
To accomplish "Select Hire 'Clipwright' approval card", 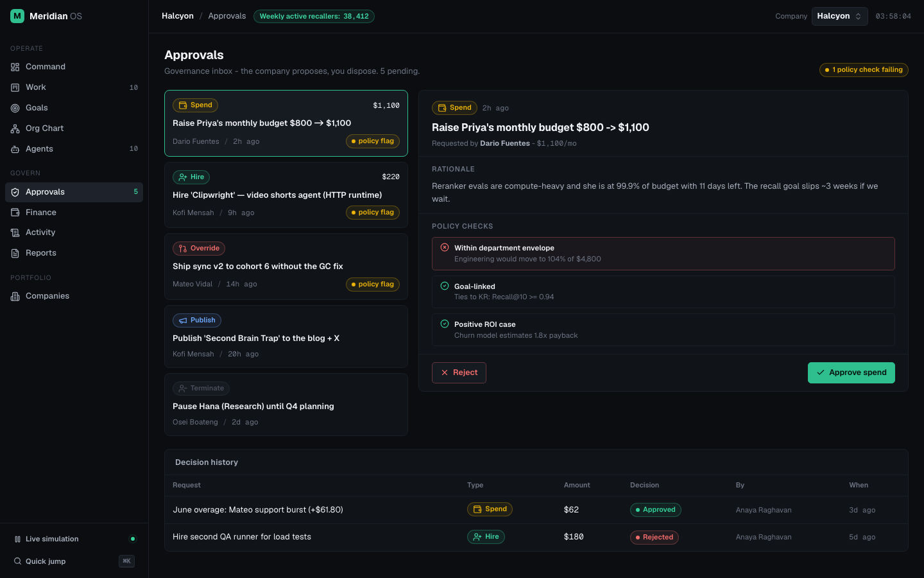I will pyautogui.click(x=286, y=195).
